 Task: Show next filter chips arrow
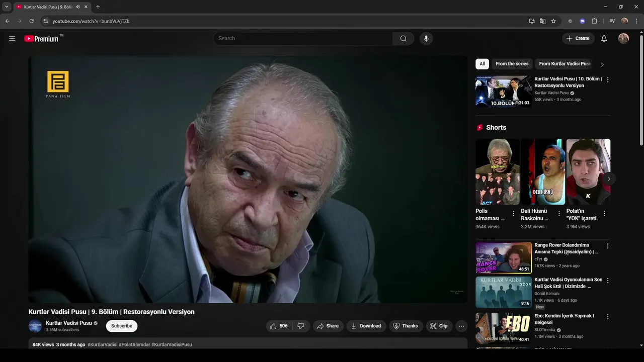click(602, 64)
